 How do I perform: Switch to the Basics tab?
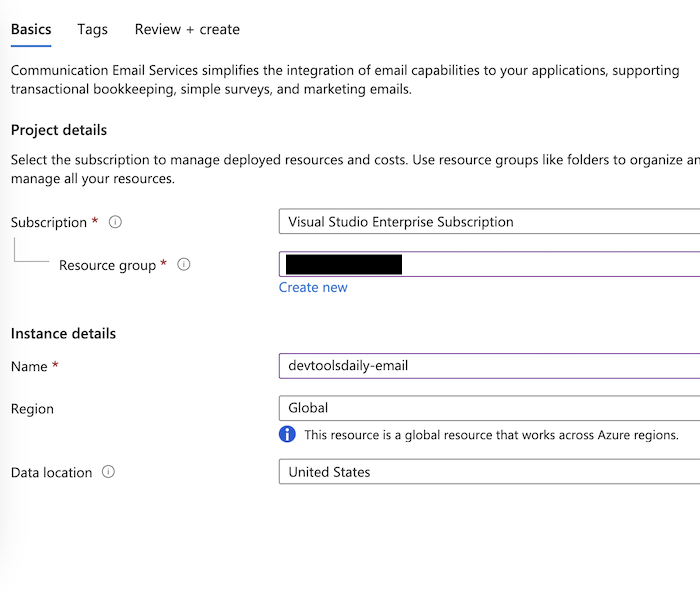(x=31, y=29)
